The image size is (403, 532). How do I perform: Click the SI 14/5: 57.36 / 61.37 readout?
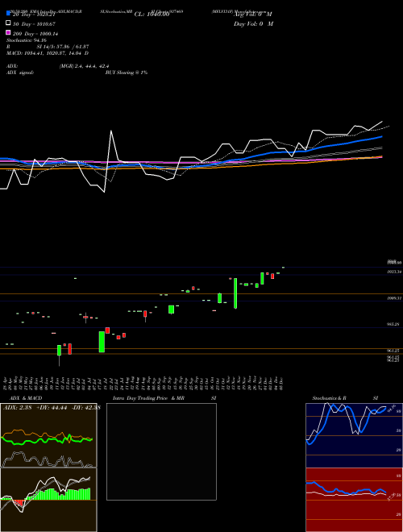point(62,47)
